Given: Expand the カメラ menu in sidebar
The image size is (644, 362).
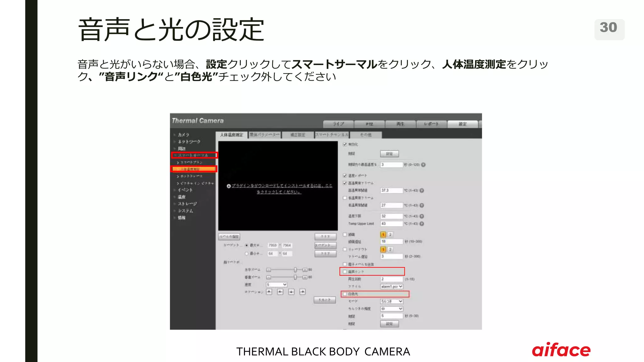Looking at the screenshot, I should click(183, 135).
